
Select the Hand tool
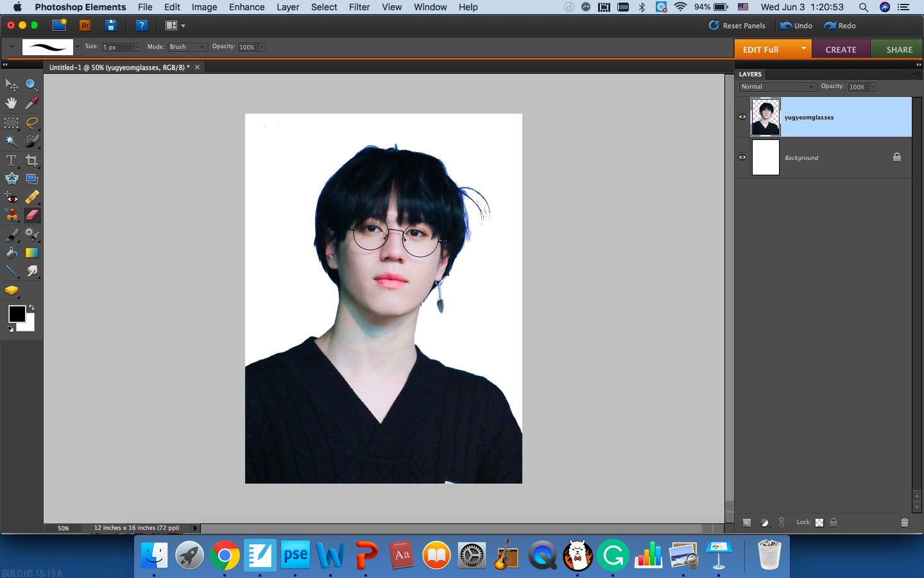[x=12, y=103]
